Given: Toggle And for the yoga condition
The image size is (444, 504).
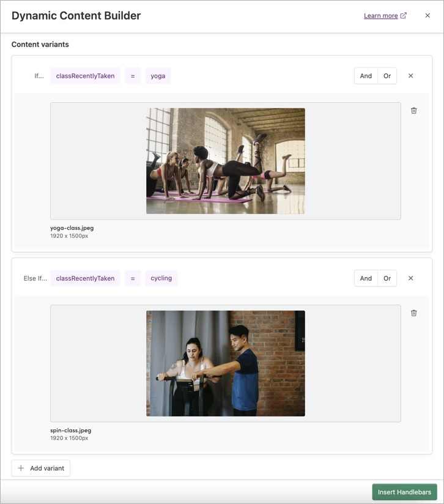Looking at the screenshot, I should tap(366, 76).
